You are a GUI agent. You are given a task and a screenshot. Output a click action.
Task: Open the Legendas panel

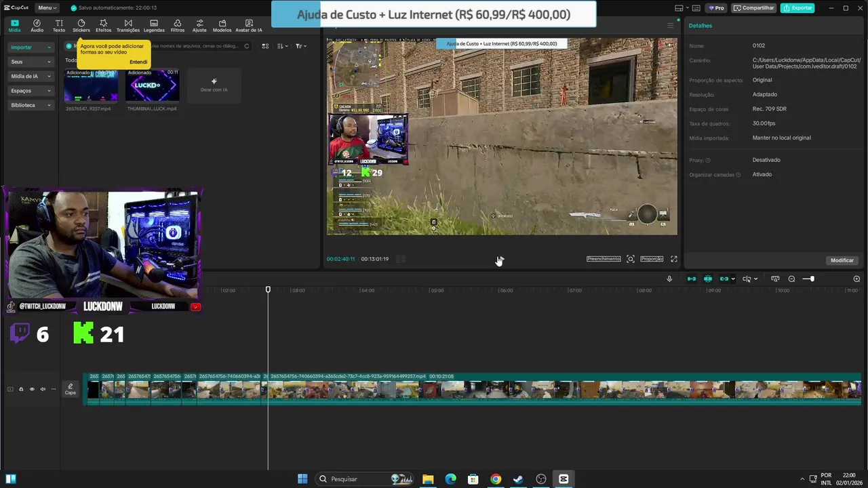[x=154, y=26]
